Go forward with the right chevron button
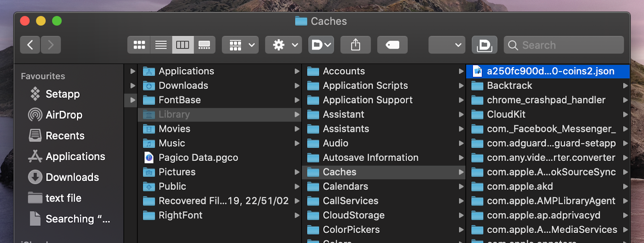 click(51, 45)
